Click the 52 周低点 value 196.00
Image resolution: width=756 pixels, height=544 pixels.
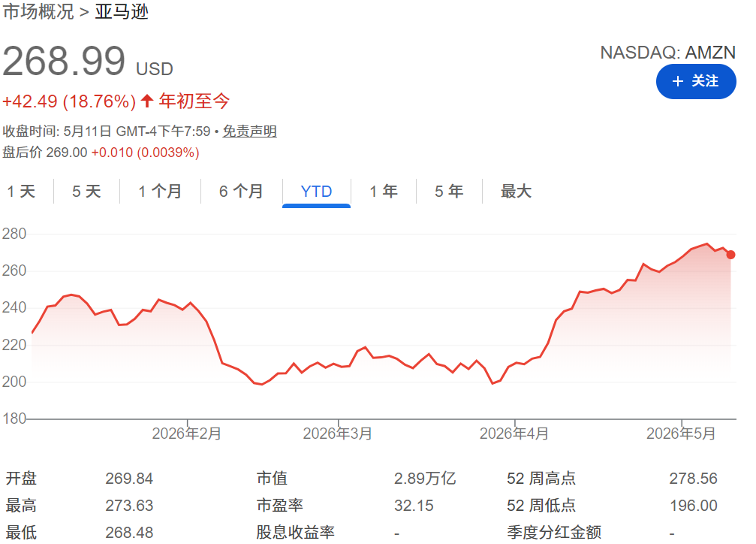[694, 506]
